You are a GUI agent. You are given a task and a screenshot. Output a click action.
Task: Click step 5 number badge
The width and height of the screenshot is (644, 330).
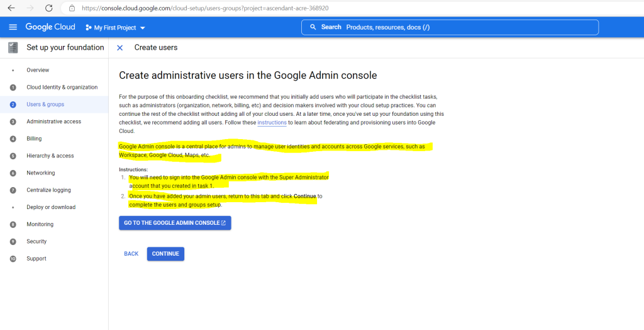(x=13, y=156)
